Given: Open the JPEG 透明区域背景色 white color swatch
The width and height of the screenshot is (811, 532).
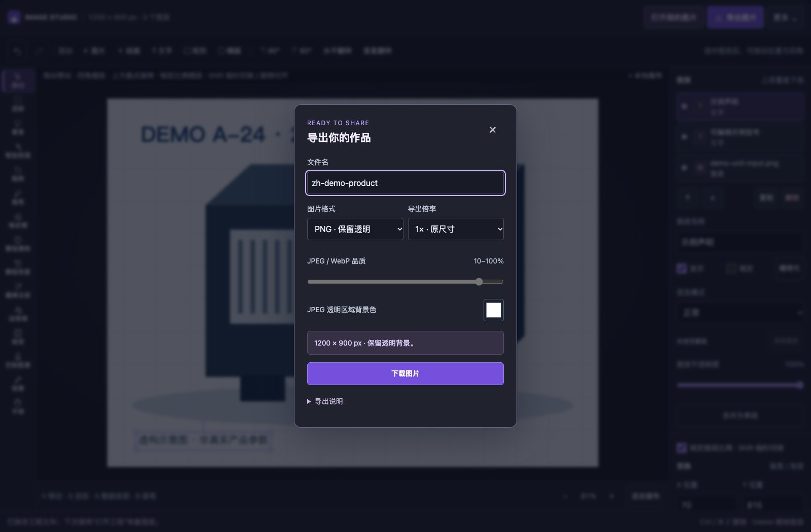Looking at the screenshot, I should 494,310.
